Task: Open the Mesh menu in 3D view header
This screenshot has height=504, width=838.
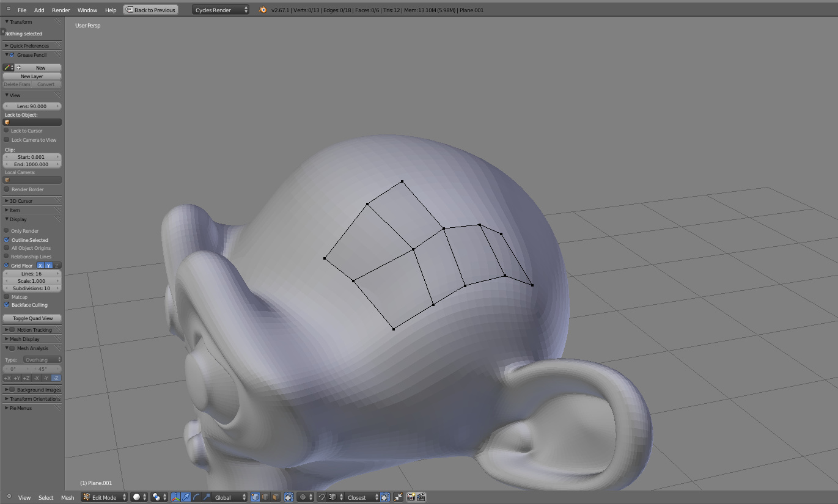Action: (67, 497)
